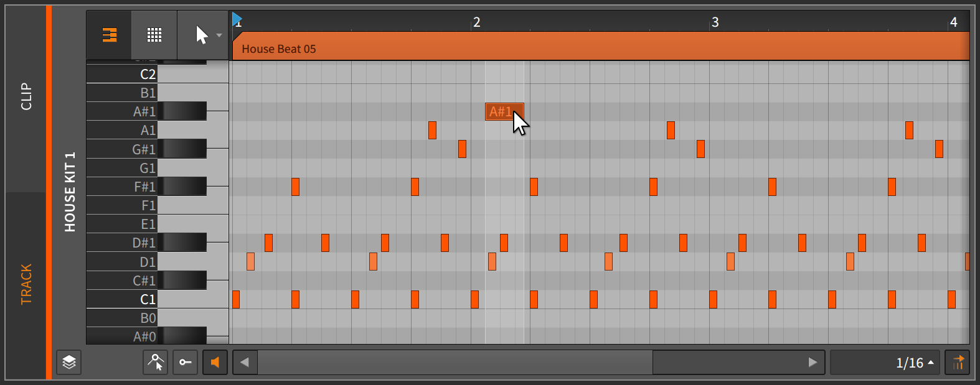Select first G#1 note before bar 2
Viewport: 980px width, 385px height.
tap(462, 149)
